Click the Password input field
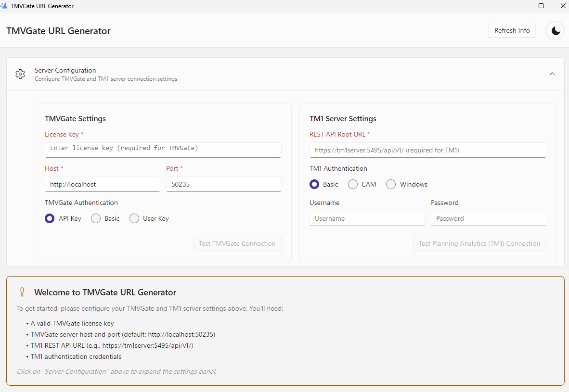569x392 pixels. (488, 218)
